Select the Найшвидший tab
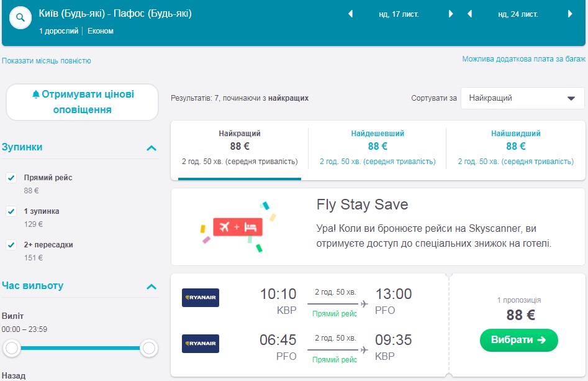This screenshot has height=381, width=588. coord(515,147)
